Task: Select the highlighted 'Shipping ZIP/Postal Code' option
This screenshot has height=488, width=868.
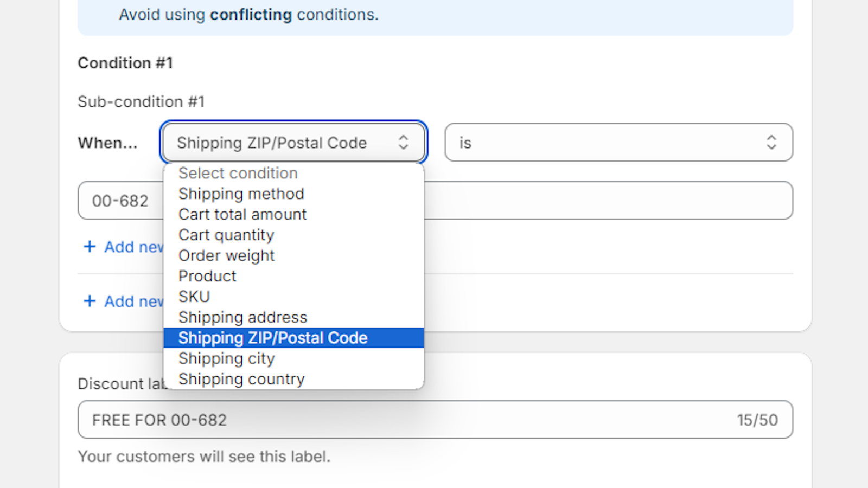Action: (x=273, y=337)
